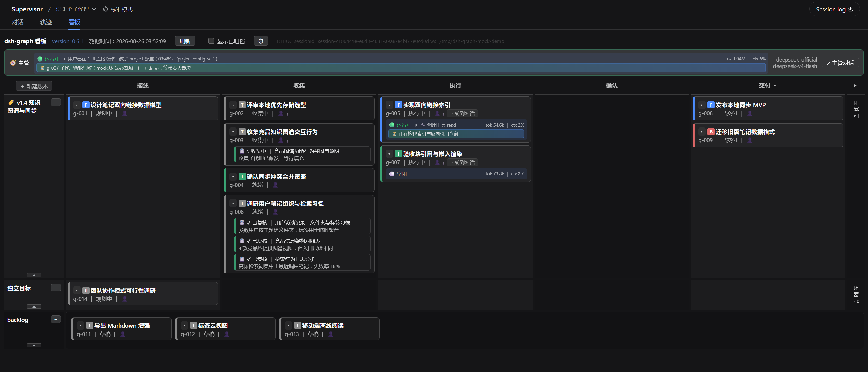868x372 pixels.
Task: Collapse the v1.4 swimlane with up arrow
Action: [34, 275]
